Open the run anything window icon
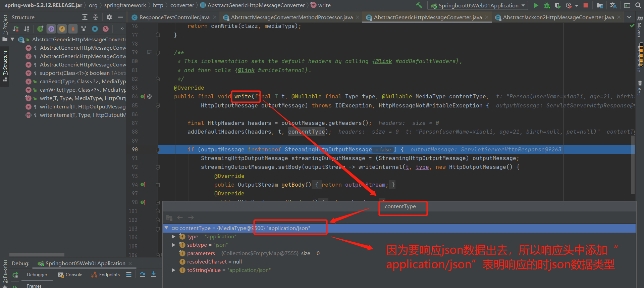This screenshot has width=644, height=288. [627, 5]
